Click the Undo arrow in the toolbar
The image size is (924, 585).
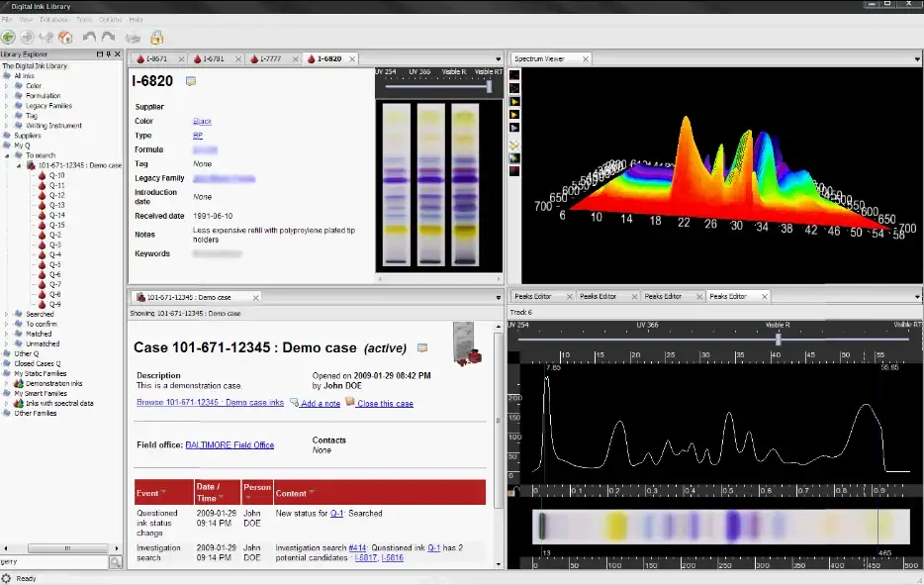[x=89, y=38]
